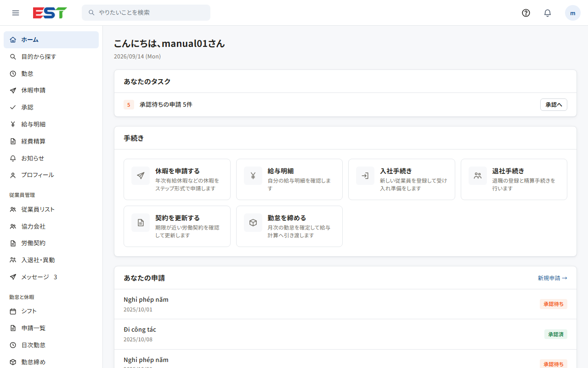Open 休暇申請 from the sidebar
Image resolution: width=588 pixels, height=368 pixels.
click(51, 90)
